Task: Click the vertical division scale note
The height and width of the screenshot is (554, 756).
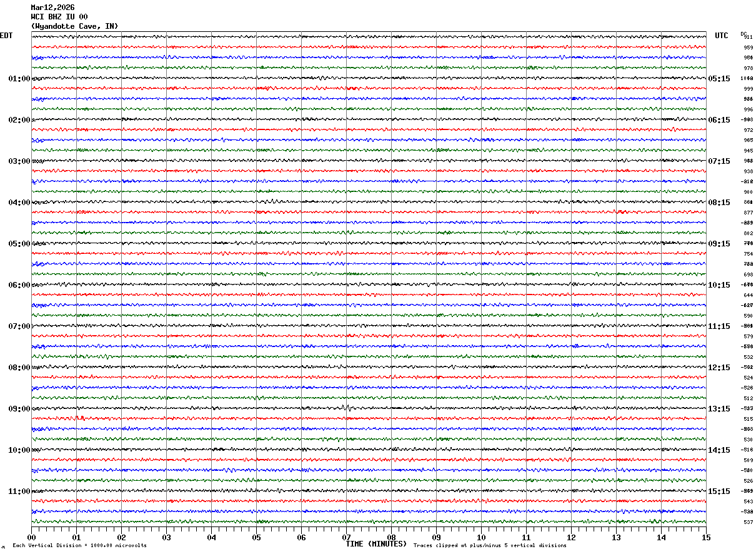Action: pos(79,546)
